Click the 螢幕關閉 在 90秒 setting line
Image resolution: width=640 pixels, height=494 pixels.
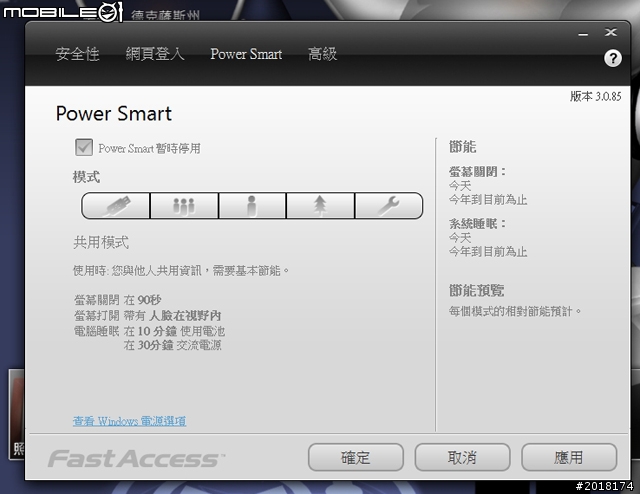pyautogui.click(x=118, y=300)
